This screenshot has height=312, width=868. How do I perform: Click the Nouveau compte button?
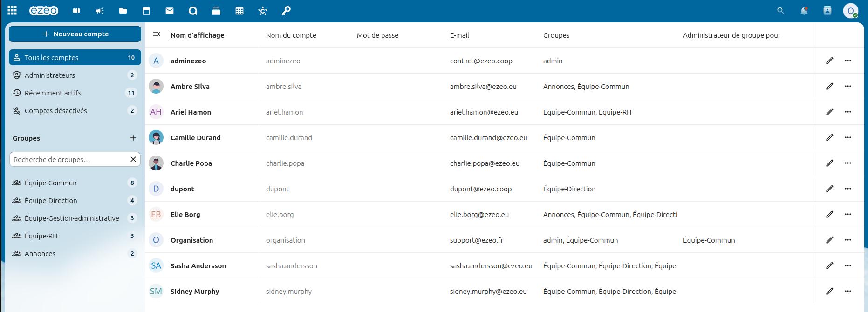(x=75, y=34)
